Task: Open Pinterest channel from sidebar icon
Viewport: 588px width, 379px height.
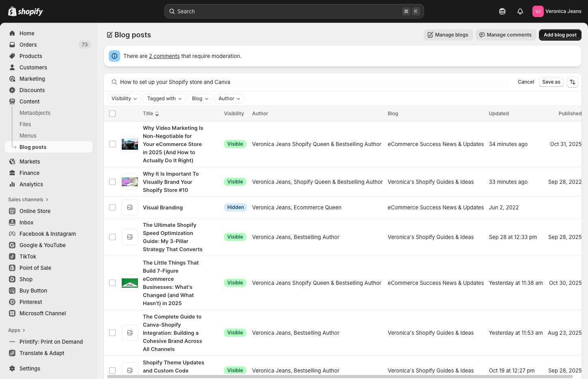Action: pyautogui.click(x=12, y=302)
